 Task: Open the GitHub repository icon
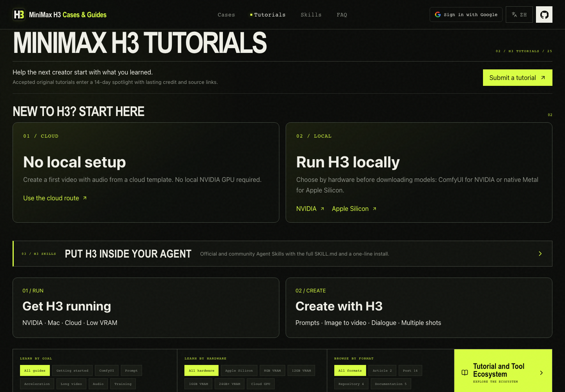(x=544, y=15)
